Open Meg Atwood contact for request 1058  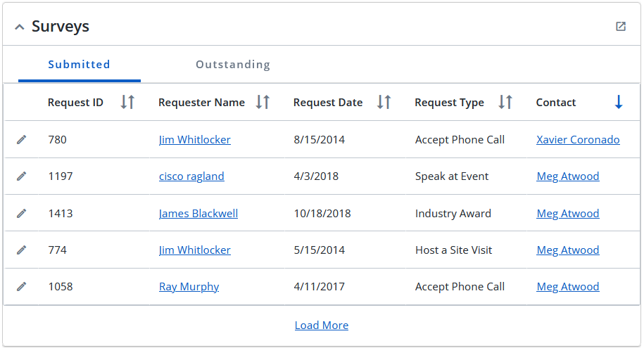(567, 286)
